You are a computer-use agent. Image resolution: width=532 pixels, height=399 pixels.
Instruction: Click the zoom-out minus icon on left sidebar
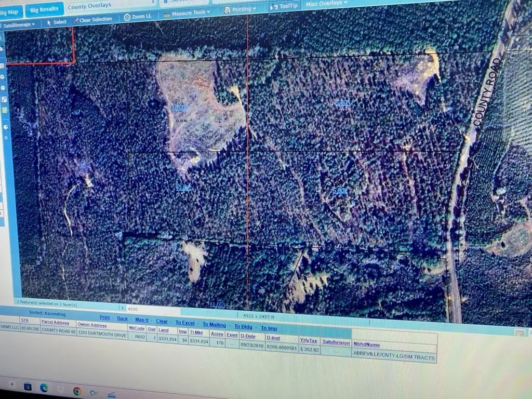[3, 87]
